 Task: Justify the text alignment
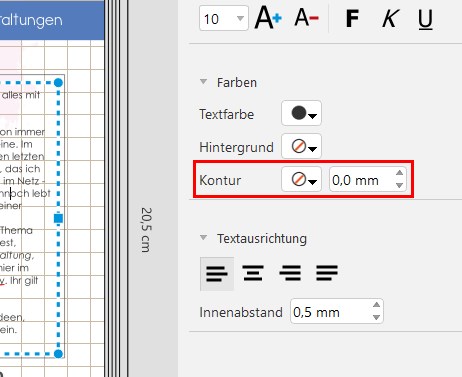[327, 274]
